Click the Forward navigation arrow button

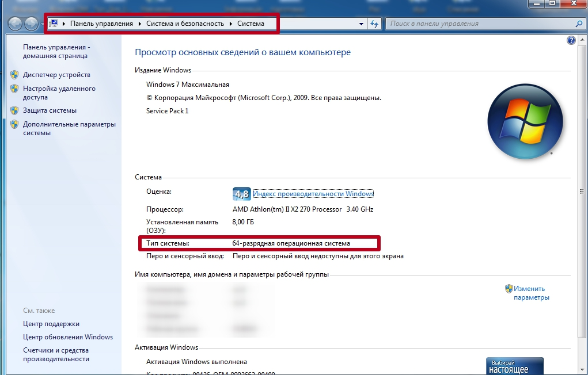[x=31, y=24]
